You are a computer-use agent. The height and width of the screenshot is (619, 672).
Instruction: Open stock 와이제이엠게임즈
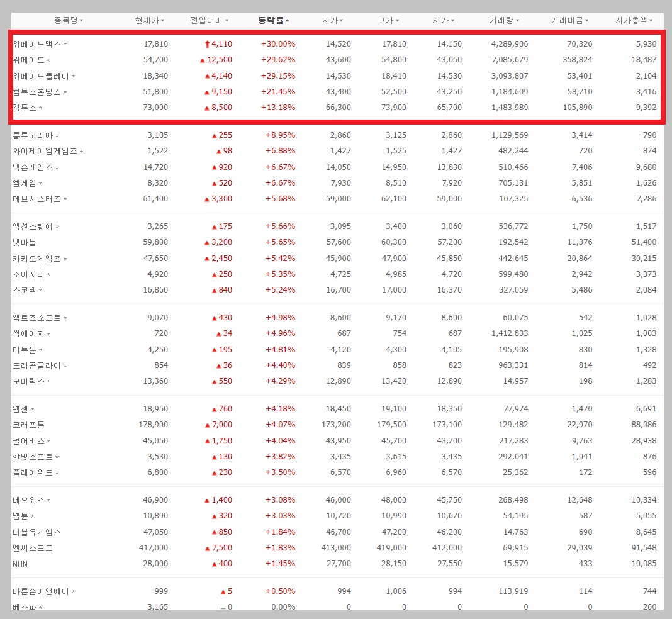click(45, 151)
